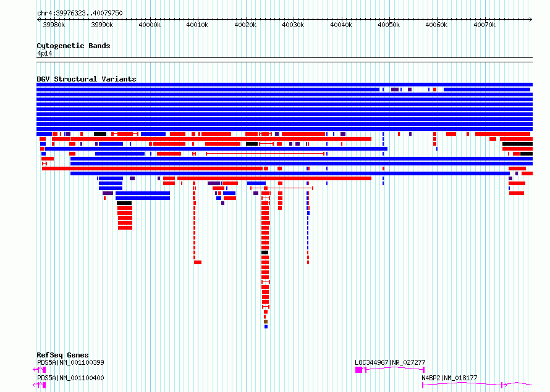Select the 40070k ruler label
Screen dimensions: 550x392
pos(484,25)
